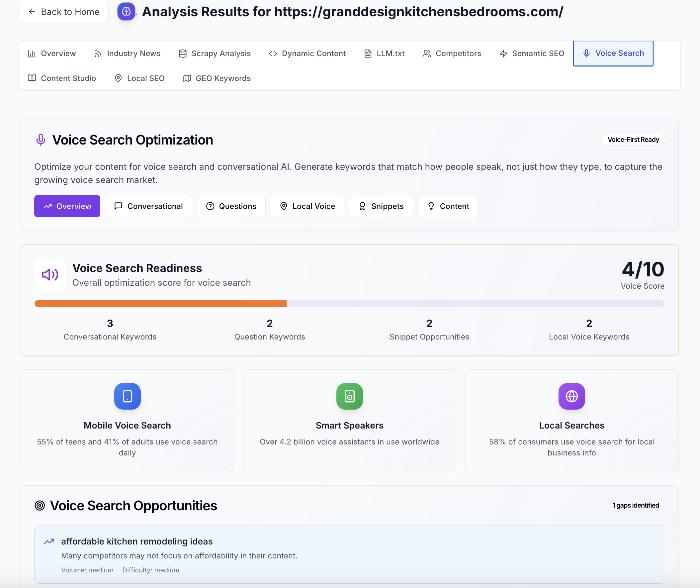Select the Local SEO tab

pos(139,78)
